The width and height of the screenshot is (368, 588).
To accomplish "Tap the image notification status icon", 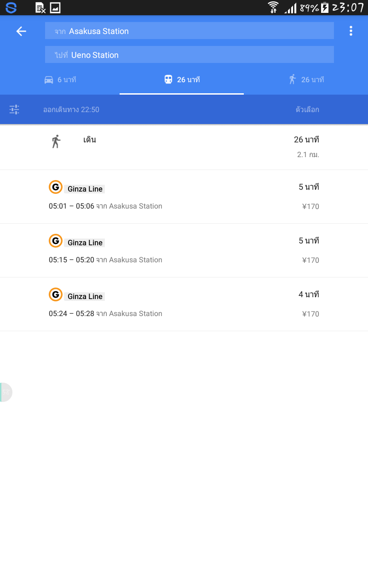I will coord(55,7).
